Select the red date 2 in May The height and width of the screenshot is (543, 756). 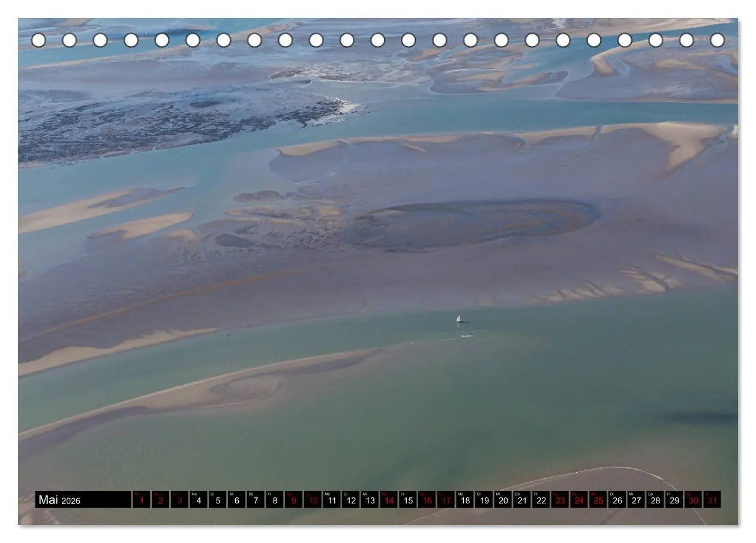[160, 500]
